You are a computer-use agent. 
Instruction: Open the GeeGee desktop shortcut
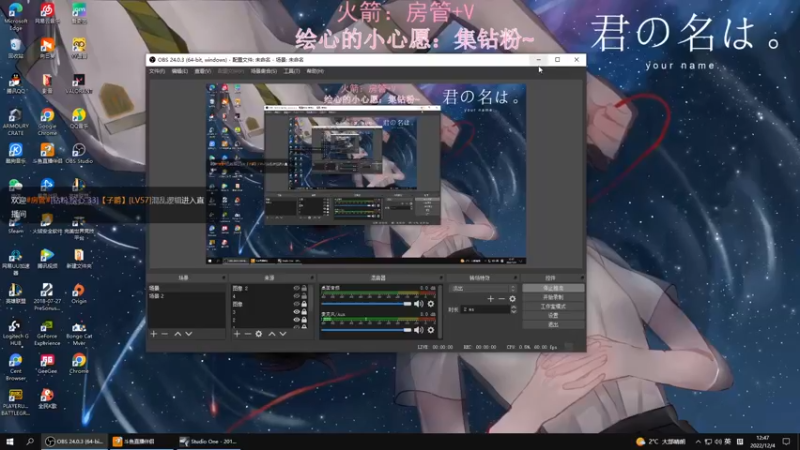click(47, 364)
